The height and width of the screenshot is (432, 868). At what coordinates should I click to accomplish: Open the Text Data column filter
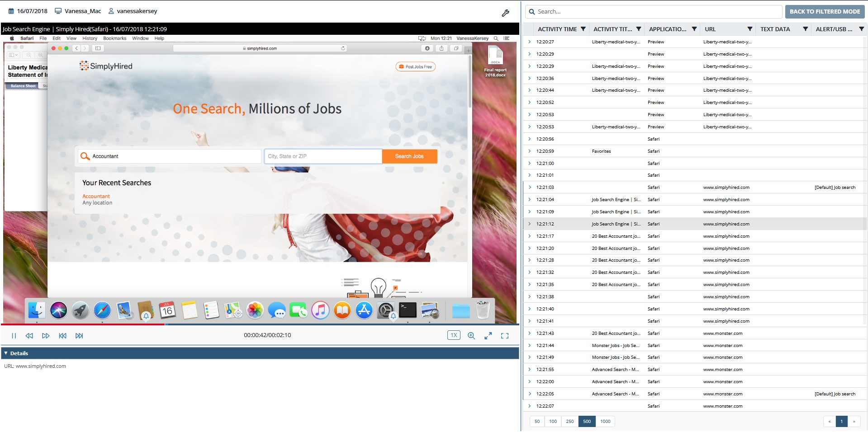tap(806, 29)
